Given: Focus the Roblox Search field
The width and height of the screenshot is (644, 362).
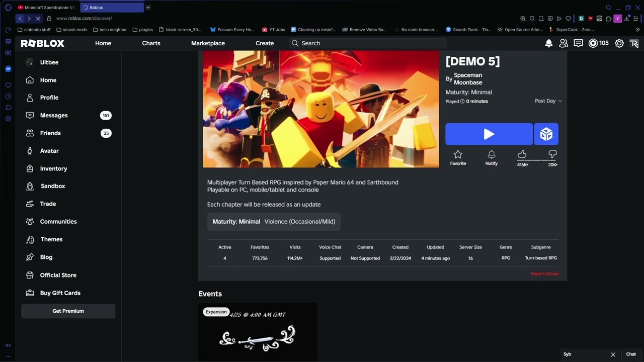Looking at the screenshot, I should 368,43.
